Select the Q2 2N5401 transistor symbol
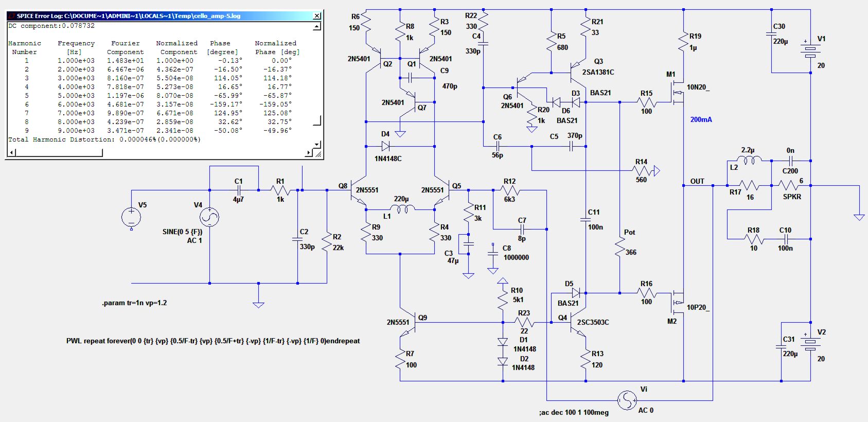 [374, 58]
